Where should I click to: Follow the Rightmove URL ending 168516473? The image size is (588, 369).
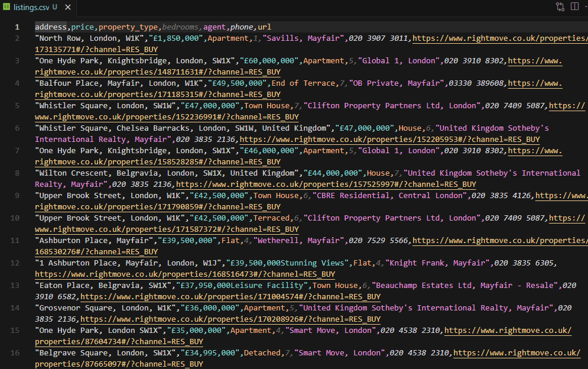point(184,274)
